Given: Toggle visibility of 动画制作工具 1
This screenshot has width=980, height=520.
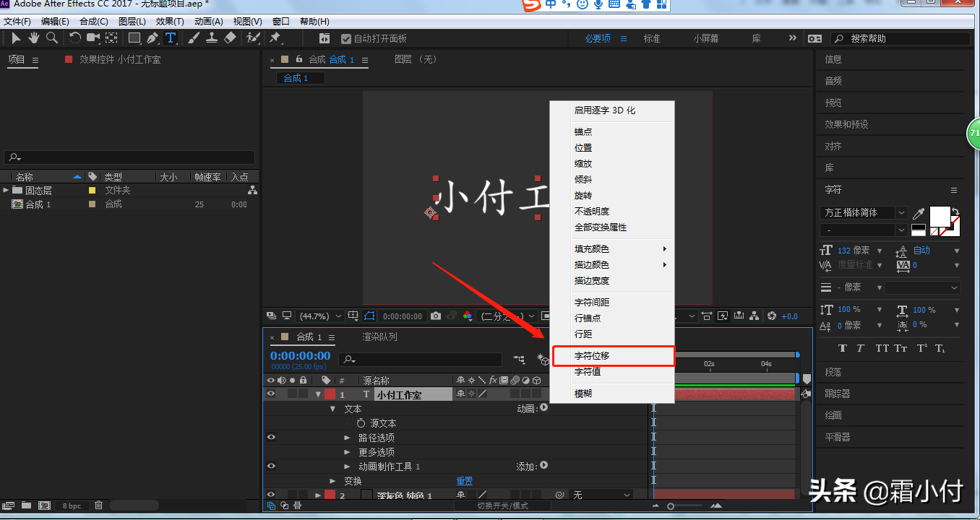Looking at the screenshot, I should point(271,467).
